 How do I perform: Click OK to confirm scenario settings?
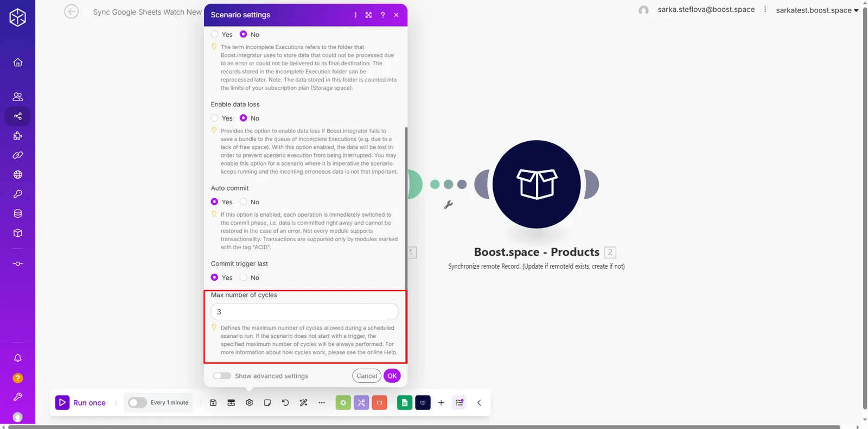pyautogui.click(x=392, y=376)
